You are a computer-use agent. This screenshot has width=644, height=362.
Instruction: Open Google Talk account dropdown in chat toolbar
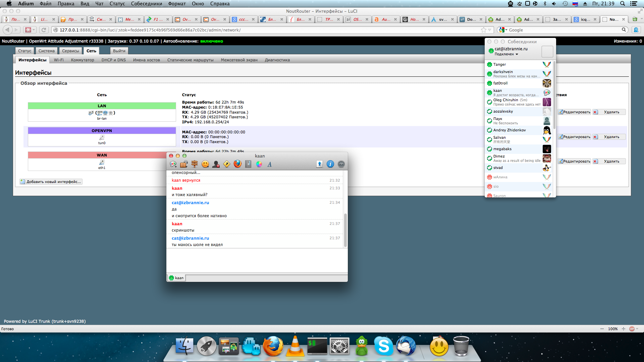point(173,164)
